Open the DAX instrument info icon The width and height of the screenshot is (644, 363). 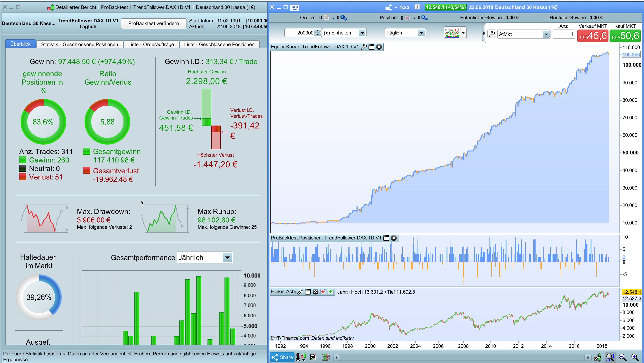pos(417,7)
